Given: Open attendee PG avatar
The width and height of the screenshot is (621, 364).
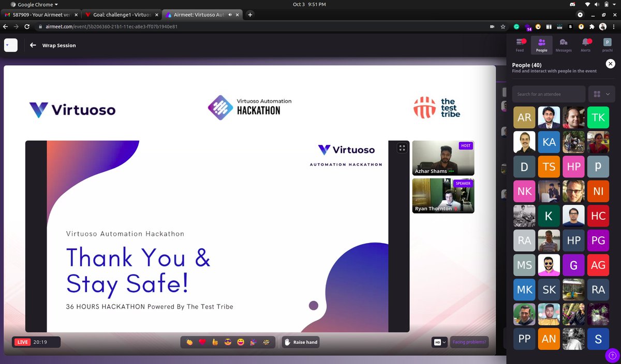Looking at the screenshot, I should (x=598, y=240).
